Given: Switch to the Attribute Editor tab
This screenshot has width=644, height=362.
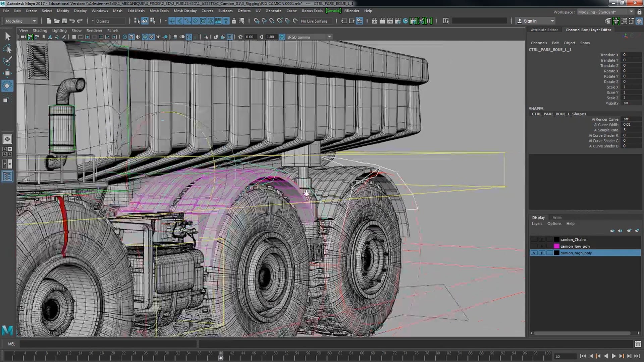Looking at the screenshot, I should (x=544, y=30).
